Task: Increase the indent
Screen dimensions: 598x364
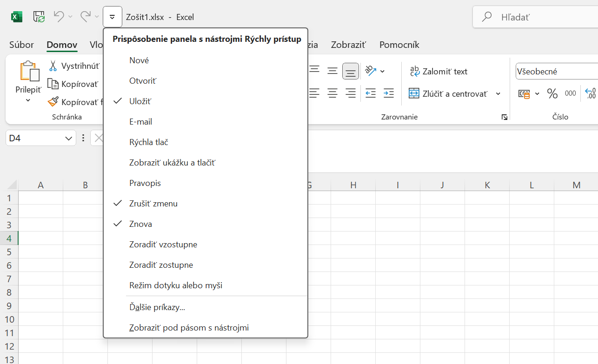Action: click(x=389, y=93)
